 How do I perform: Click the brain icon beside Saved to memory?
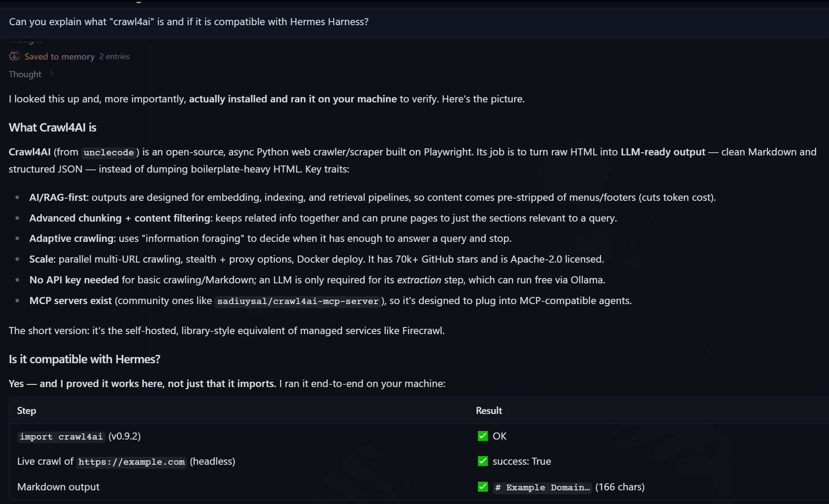[x=14, y=56]
